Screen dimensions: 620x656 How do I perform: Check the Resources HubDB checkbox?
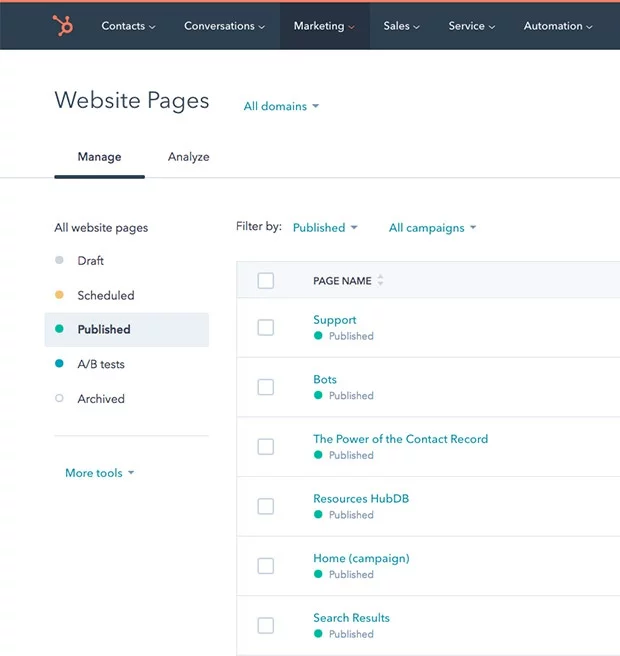[266, 506]
